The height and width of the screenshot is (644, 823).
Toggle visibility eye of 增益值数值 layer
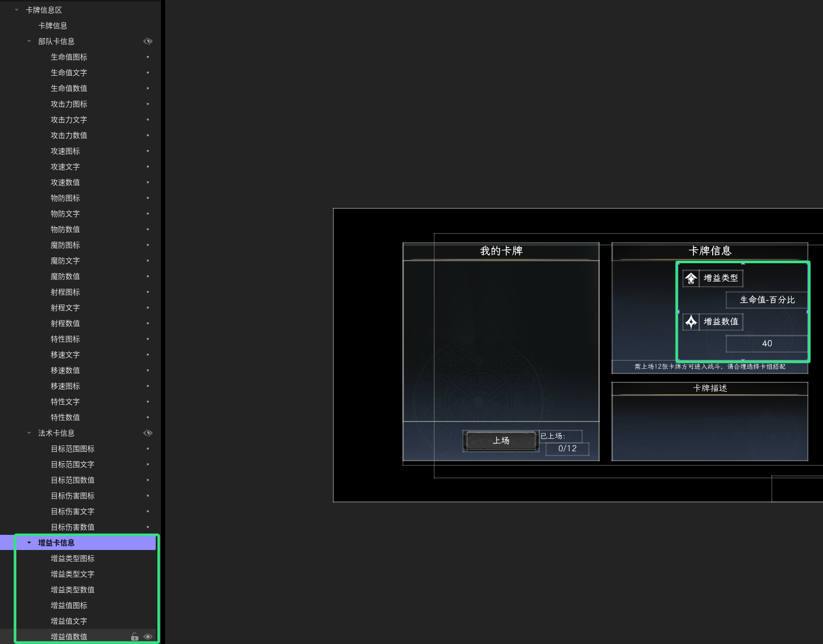pos(148,637)
